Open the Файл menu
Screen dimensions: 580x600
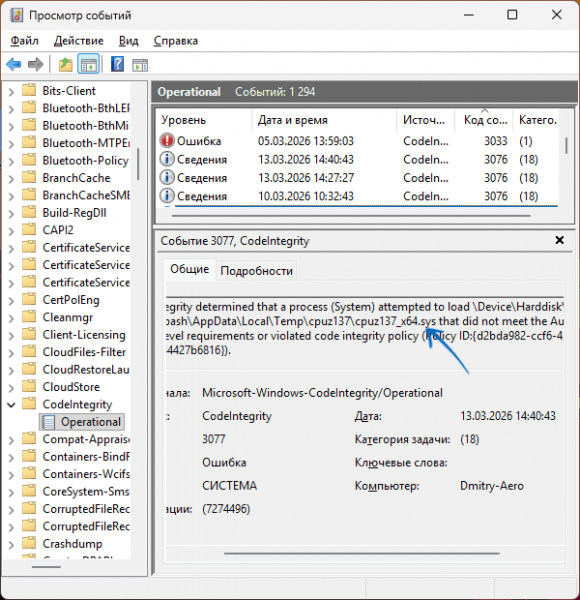point(24,41)
